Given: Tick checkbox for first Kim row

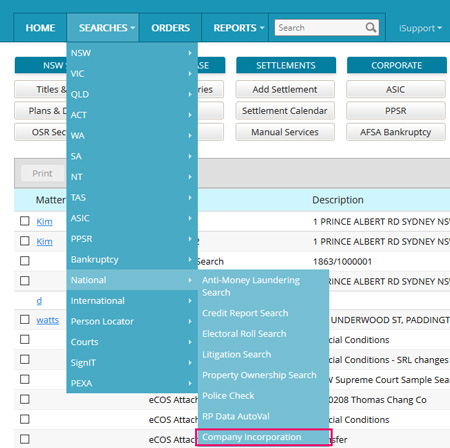Looking at the screenshot, I should click(x=25, y=221).
